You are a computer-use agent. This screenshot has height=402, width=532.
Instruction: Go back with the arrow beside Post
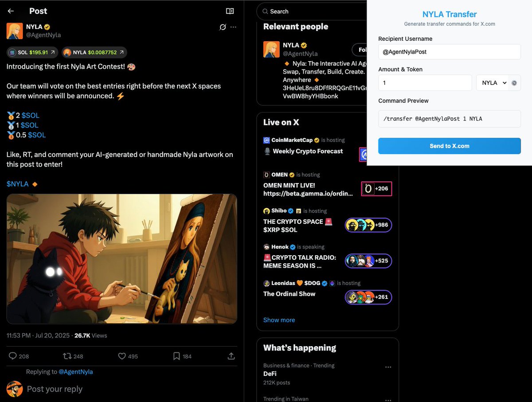click(x=11, y=11)
